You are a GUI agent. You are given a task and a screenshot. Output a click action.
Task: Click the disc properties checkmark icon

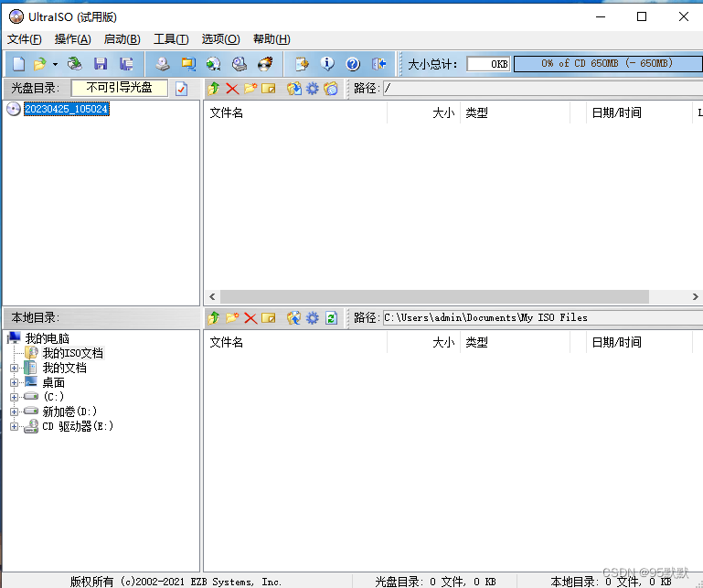182,89
